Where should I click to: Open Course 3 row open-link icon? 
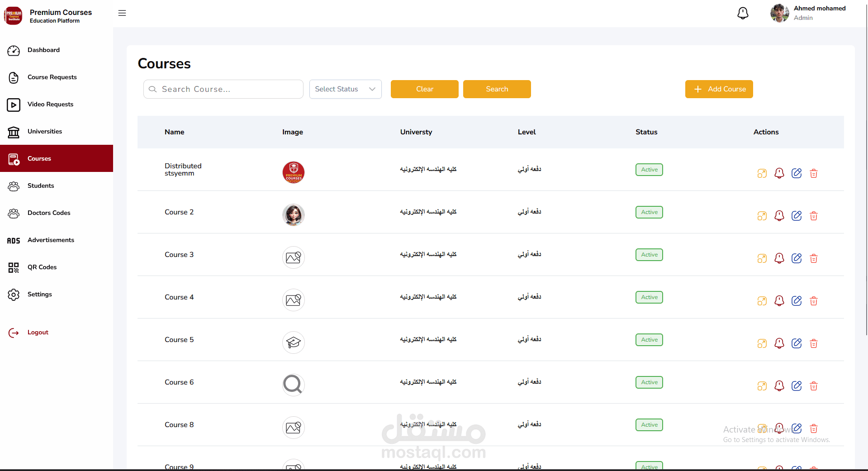pos(762,258)
